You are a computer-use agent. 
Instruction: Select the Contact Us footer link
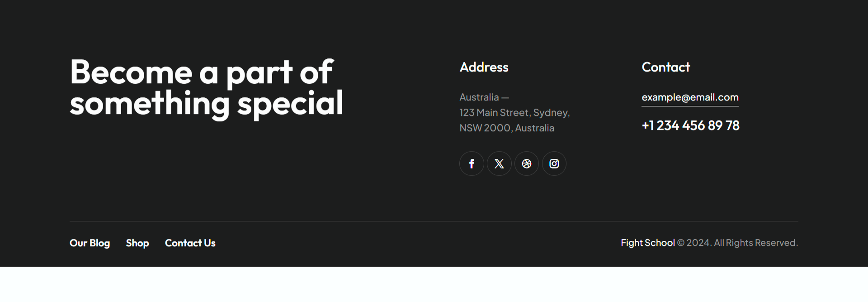190,243
